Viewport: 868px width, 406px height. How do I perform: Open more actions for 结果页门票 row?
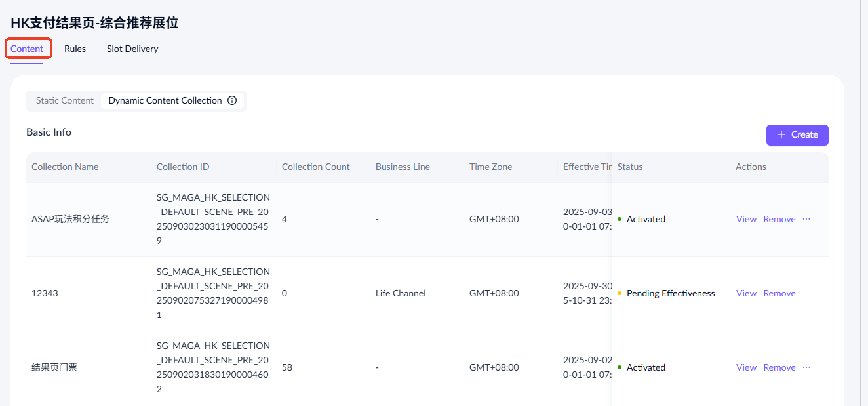[806, 367]
